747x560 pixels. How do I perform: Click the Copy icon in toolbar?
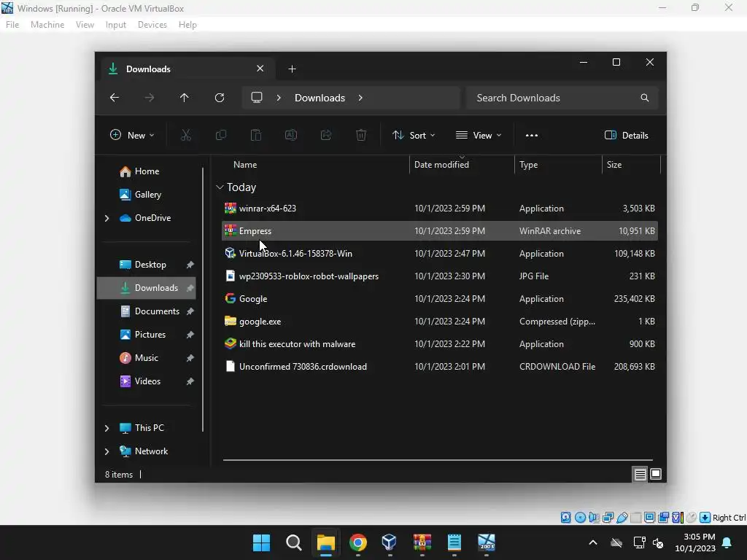pyautogui.click(x=220, y=135)
